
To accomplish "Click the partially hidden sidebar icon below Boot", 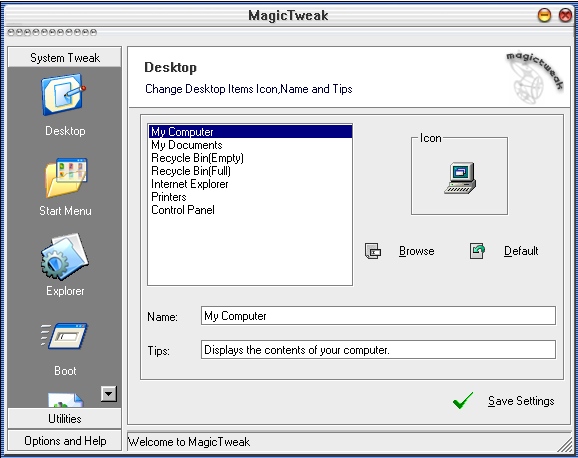I will tap(66, 400).
